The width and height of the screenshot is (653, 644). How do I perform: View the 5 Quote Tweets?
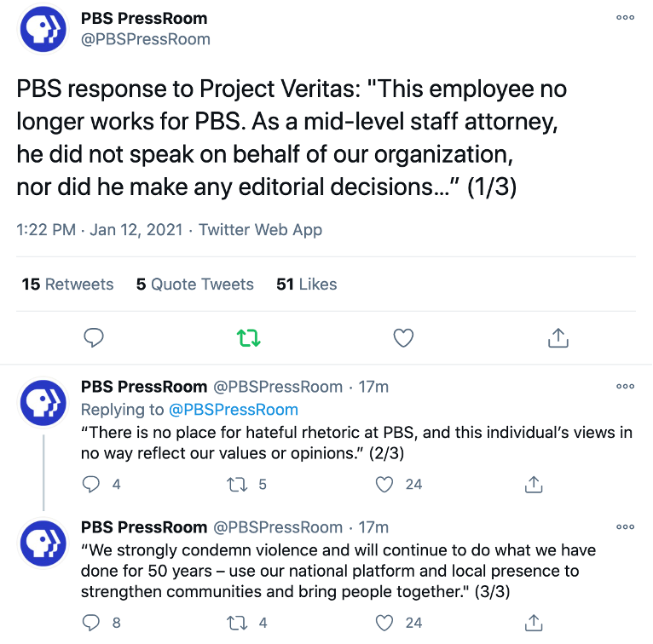pyautogui.click(x=195, y=285)
